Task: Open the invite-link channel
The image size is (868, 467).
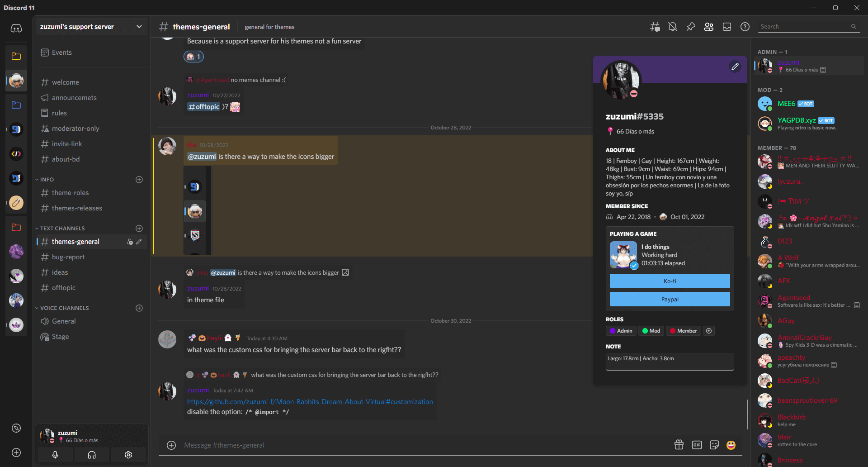Action: point(91,144)
